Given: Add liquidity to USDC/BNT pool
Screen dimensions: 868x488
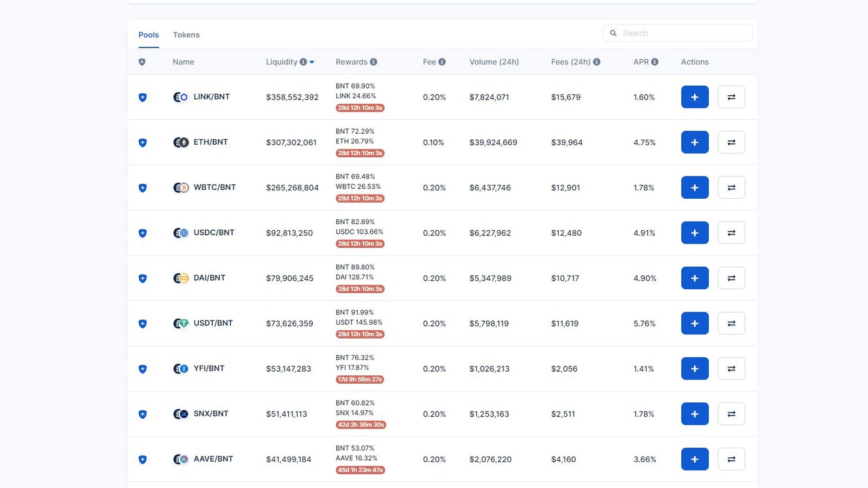Looking at the screenshot, I should (x=694, y=233).
